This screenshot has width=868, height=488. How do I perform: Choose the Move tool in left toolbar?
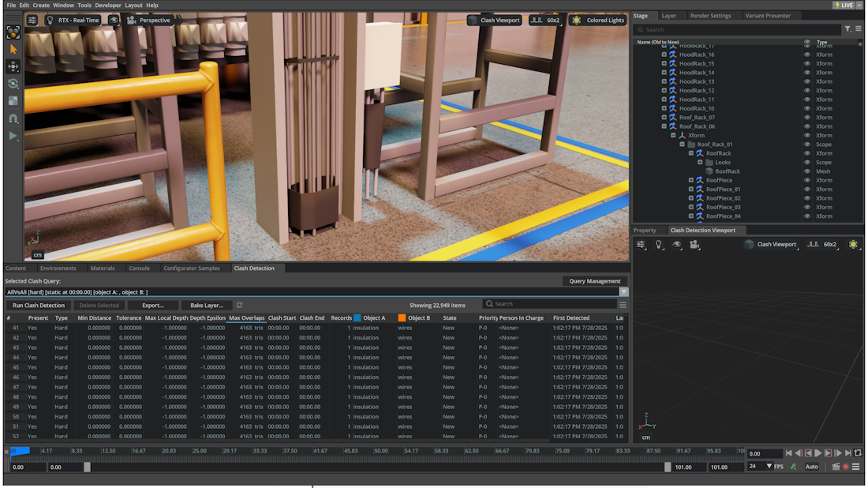point(13,66)
